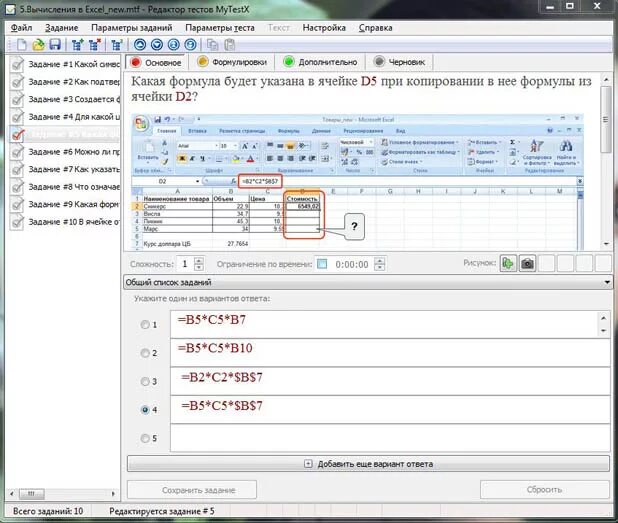Image resolution: width=618 pixels, height=523 pixels.
Task: Open the Настройка menu
Action: pyautogui.click(x=324, y=28)
